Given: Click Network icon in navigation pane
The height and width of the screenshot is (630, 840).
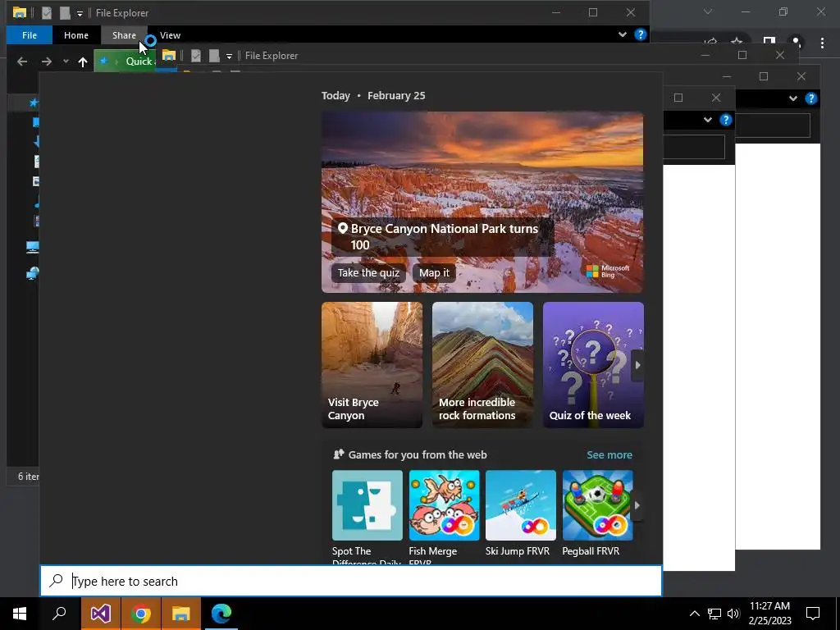Looking at the screenshot, I should click(x=32, y=273).
